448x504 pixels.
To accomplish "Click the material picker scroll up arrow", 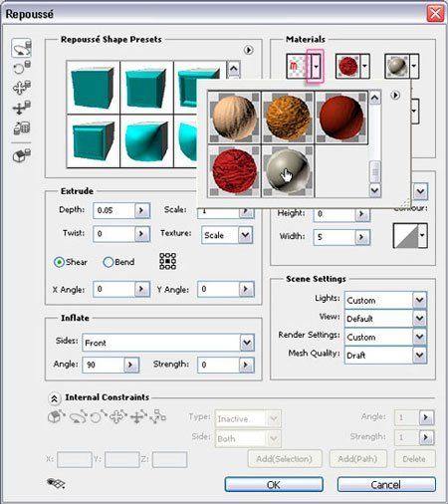I will tap(375, 98).
